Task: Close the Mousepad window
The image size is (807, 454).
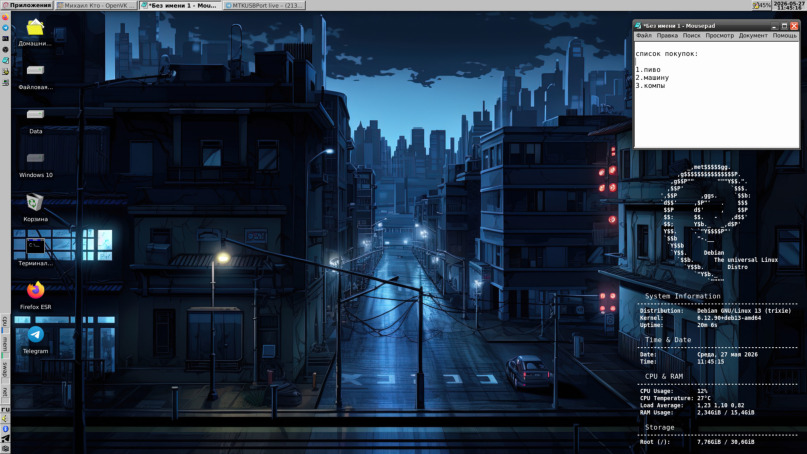Action: pos(794,26)
